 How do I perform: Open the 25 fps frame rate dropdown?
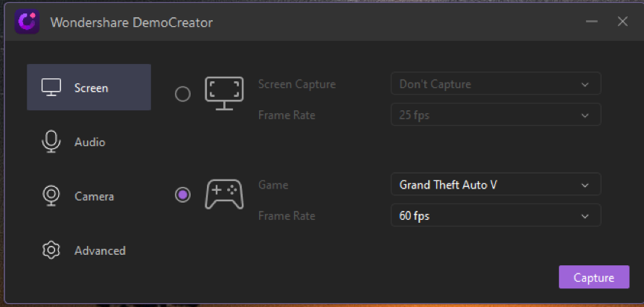[496, 114]
